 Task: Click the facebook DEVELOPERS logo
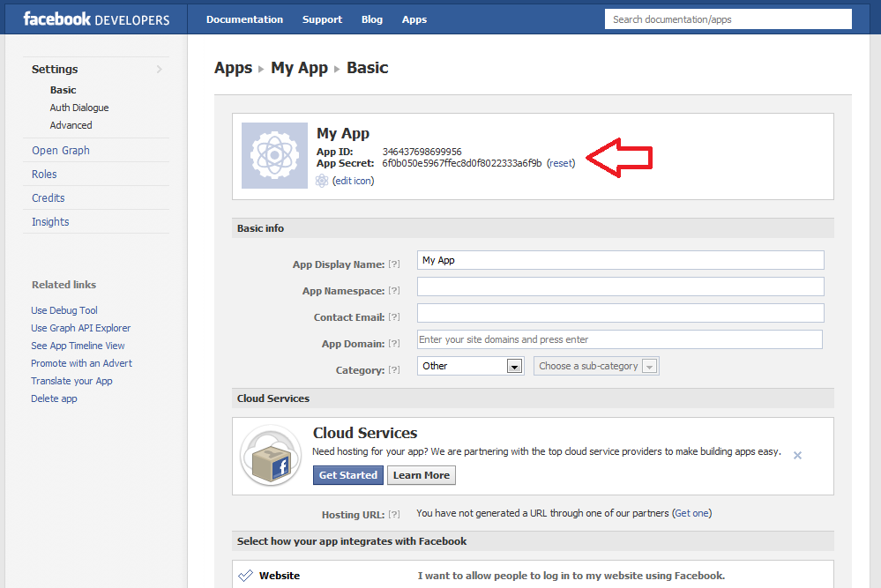[96, 19]
